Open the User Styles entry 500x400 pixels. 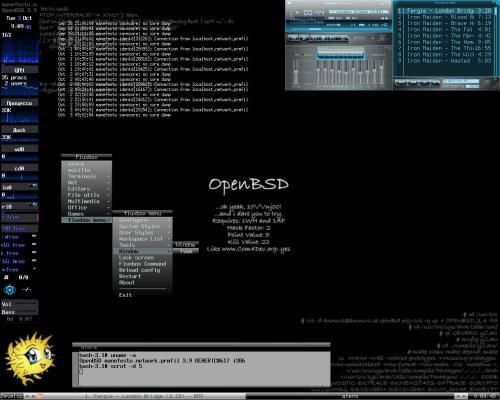pos(142,233)
